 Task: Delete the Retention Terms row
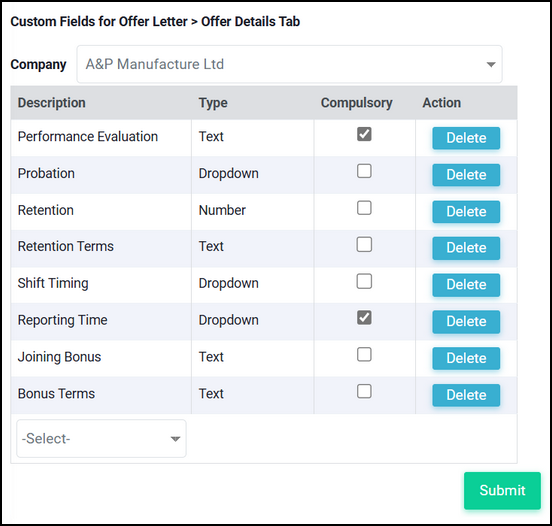(x=466, y=248)
